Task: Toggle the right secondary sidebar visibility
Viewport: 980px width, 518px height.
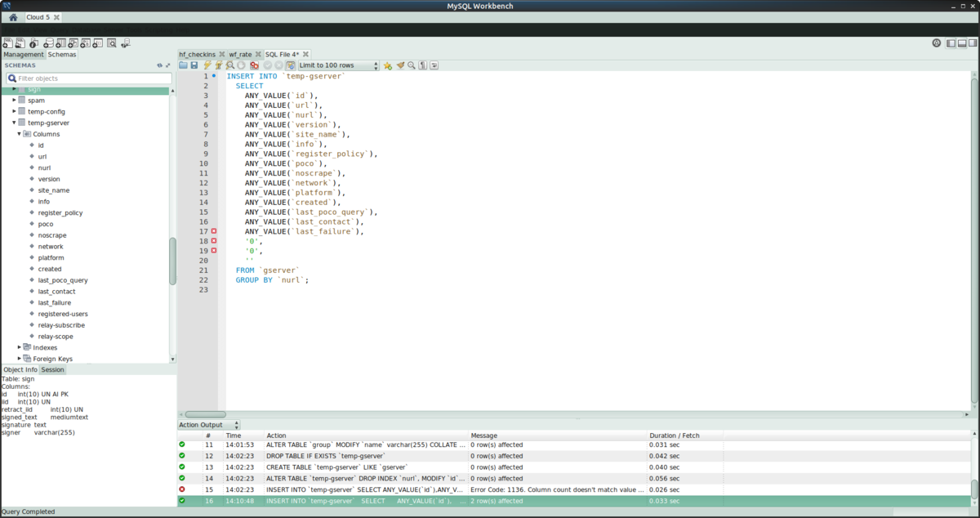Action: pos(972,43)
